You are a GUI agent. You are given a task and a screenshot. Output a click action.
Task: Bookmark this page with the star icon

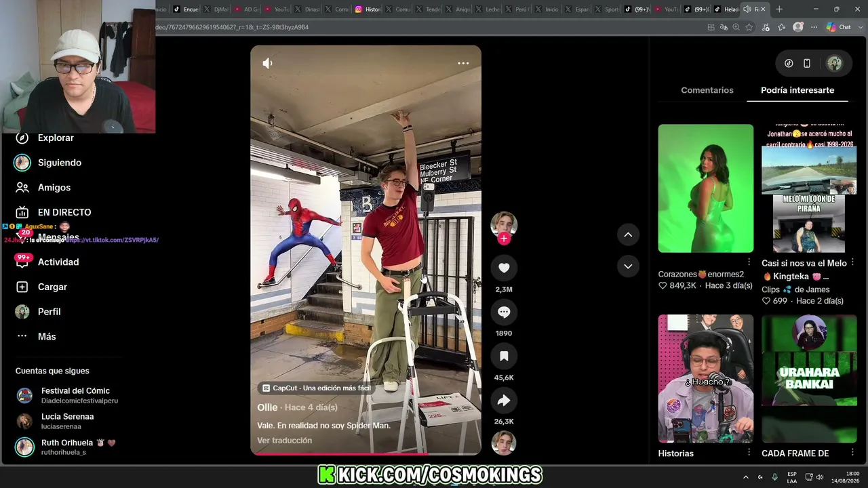(749, 27)
